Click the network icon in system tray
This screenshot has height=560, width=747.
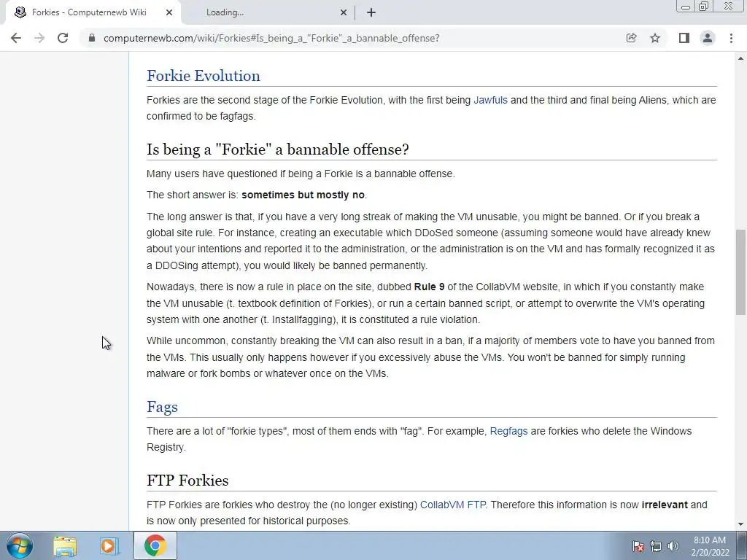(656, 546)
